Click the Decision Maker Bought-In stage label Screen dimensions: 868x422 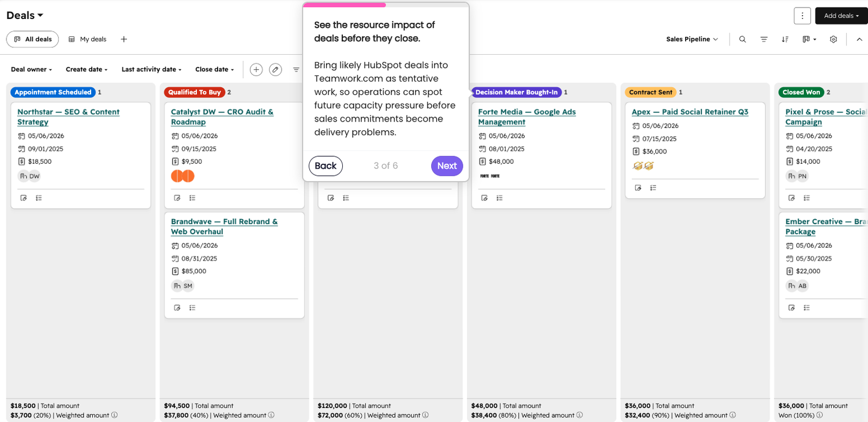coord(516,92)
